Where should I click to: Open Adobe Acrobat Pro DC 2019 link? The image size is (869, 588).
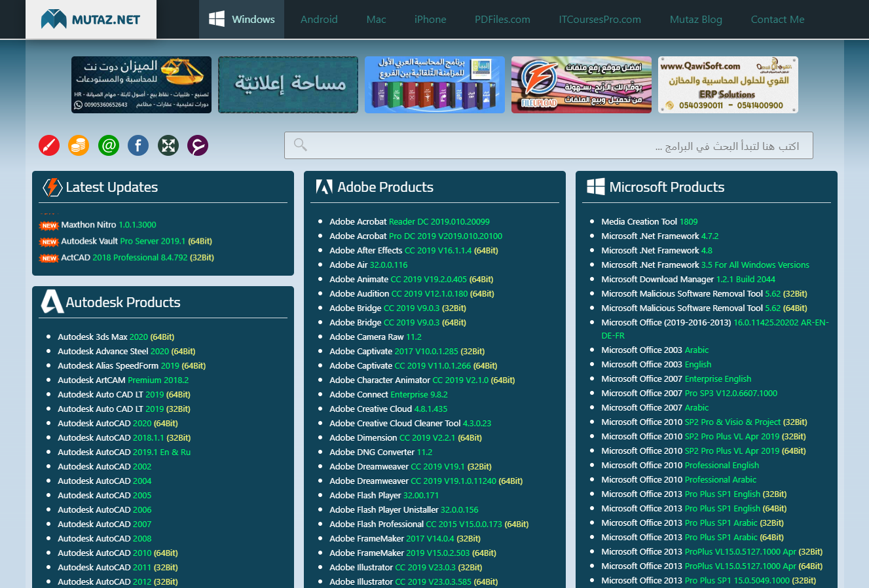(x=416, y=236)
